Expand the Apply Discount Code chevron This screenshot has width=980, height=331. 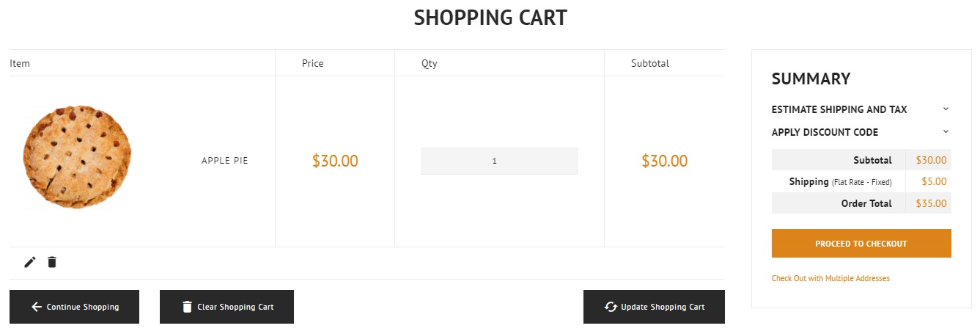[946, 131]
